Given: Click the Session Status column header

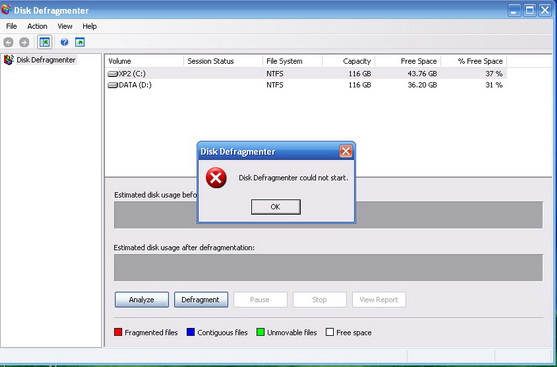Looking at the screenshot, I should click(223, 61).
